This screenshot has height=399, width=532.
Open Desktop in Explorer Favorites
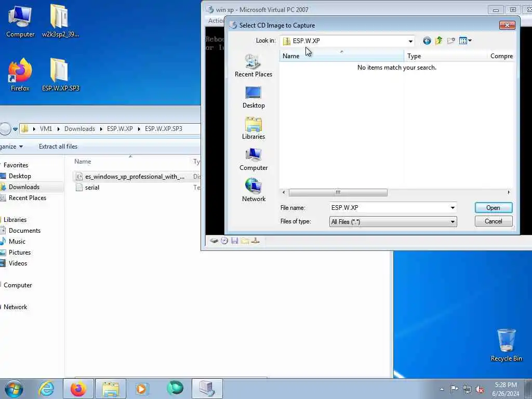click(20, 176)
